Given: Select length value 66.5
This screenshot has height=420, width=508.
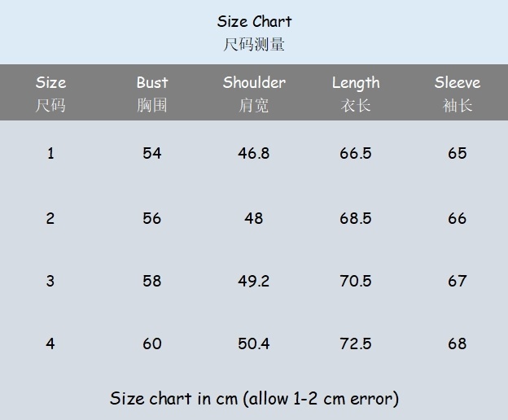Looking at the screenshot, I should [x=356, y=153].
